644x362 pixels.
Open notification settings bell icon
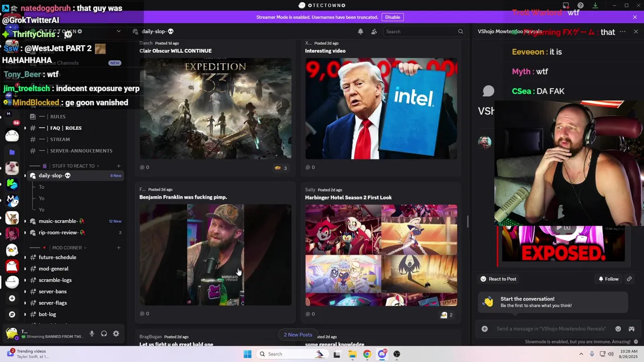point(360,31)
